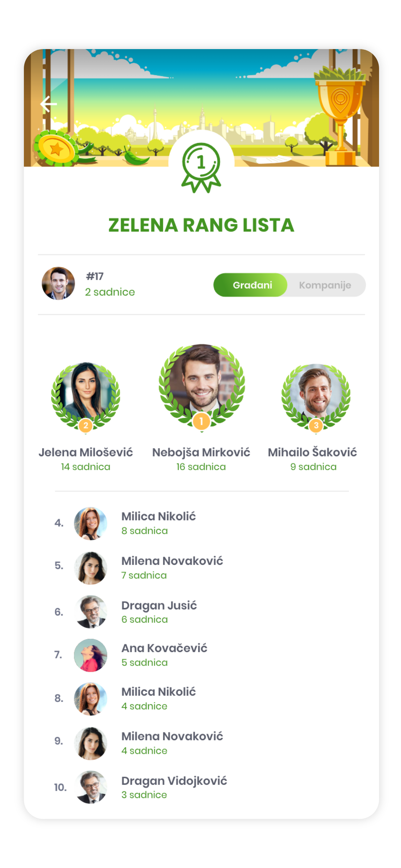Switch to the Kompanije toggle option

point(325,285)
